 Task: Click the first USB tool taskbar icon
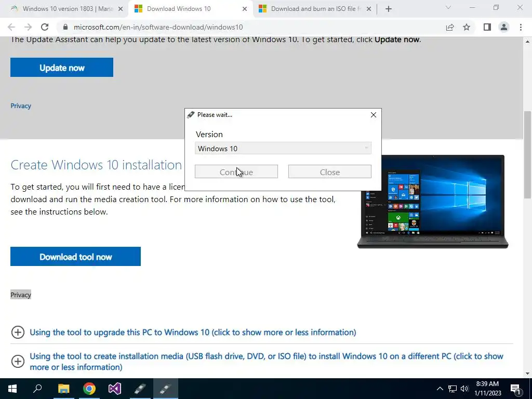(x=140, y=389)
